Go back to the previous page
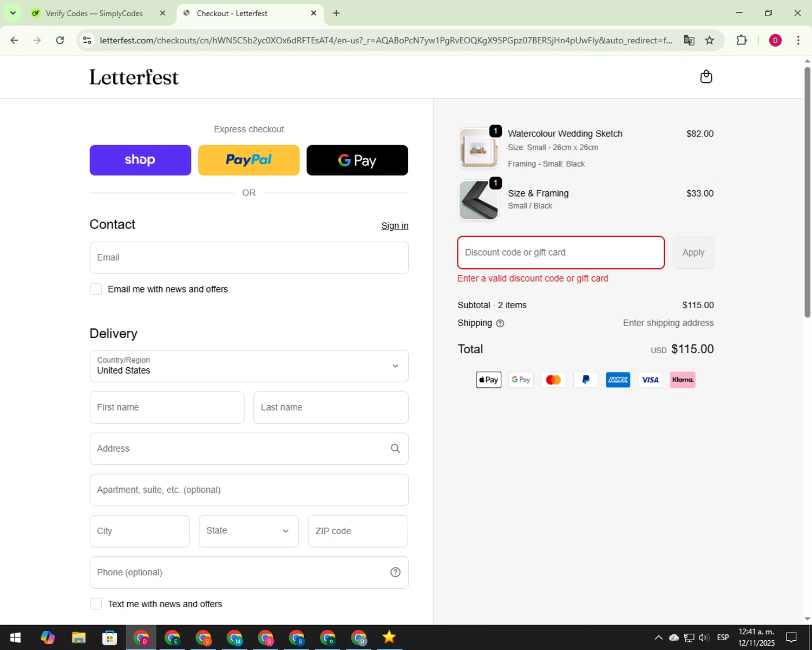 [15, 40]
